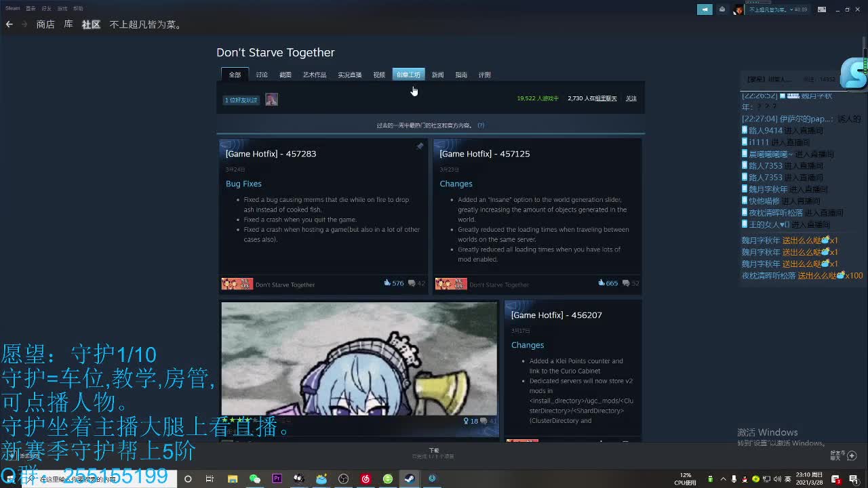
Task: Click thumbs-up 665 on hotfix 457125
Action: point(608,283)
